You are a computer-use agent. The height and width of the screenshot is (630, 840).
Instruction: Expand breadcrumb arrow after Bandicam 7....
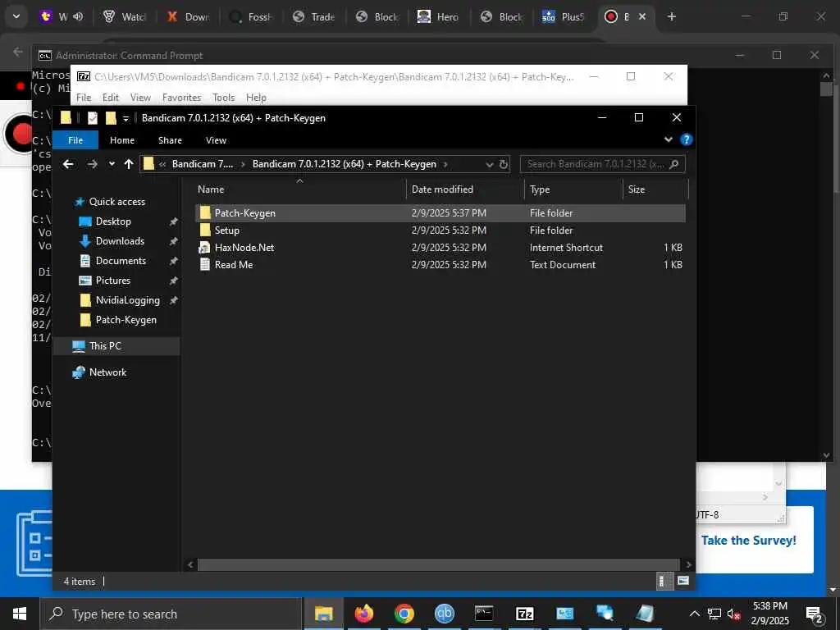tap(243, 164)
